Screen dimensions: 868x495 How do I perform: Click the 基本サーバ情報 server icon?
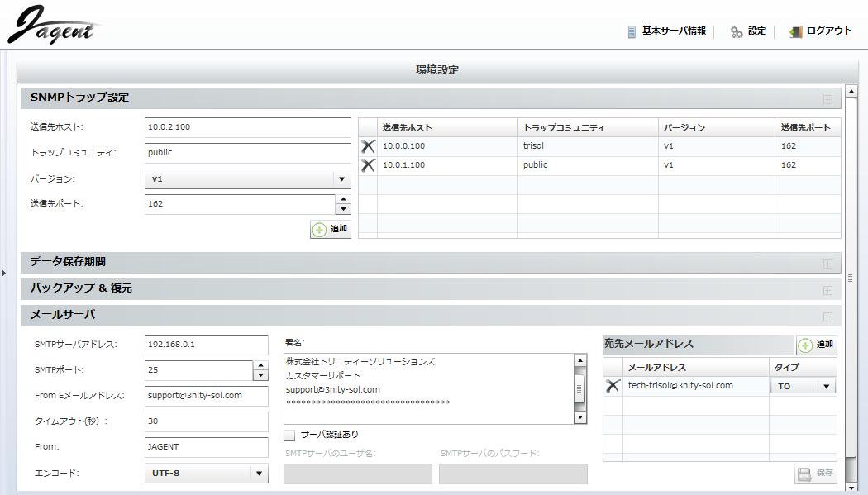click(x=632, y=31)
